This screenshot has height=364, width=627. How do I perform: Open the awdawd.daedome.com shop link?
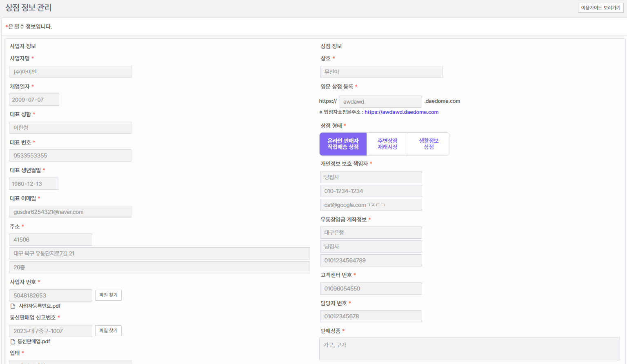pos(401,112)
